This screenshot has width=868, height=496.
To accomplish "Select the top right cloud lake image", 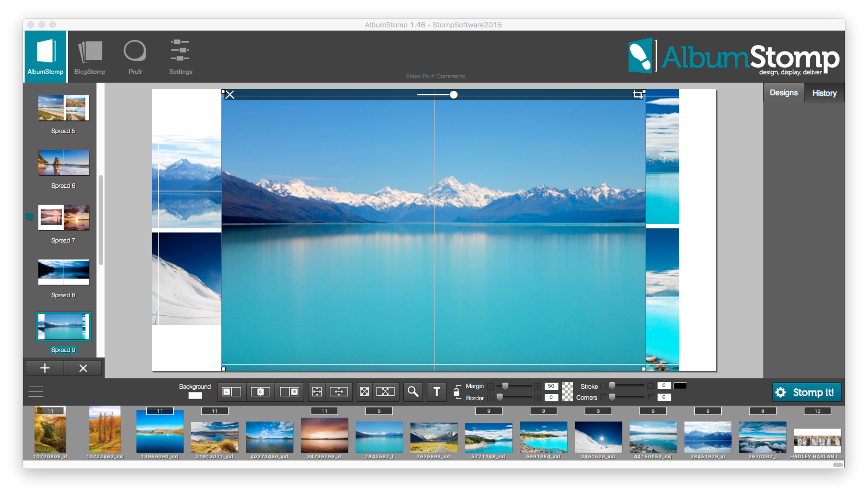I will pos(663,157).
